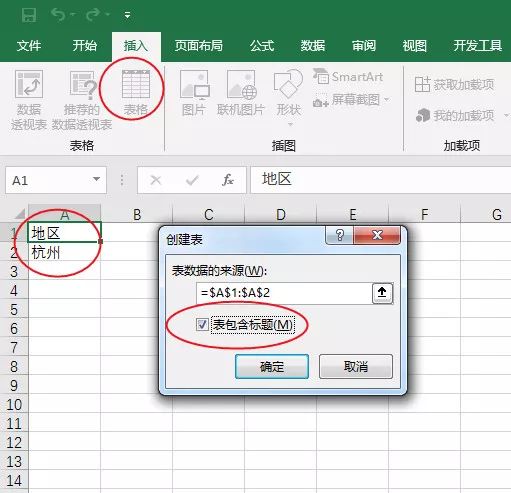
Task: Click the collapse dialog range selector icon
Action: tap(382, 293)
